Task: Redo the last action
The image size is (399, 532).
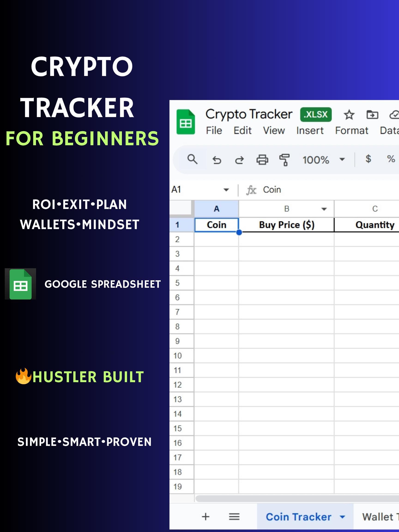Action: coord(239,159)
